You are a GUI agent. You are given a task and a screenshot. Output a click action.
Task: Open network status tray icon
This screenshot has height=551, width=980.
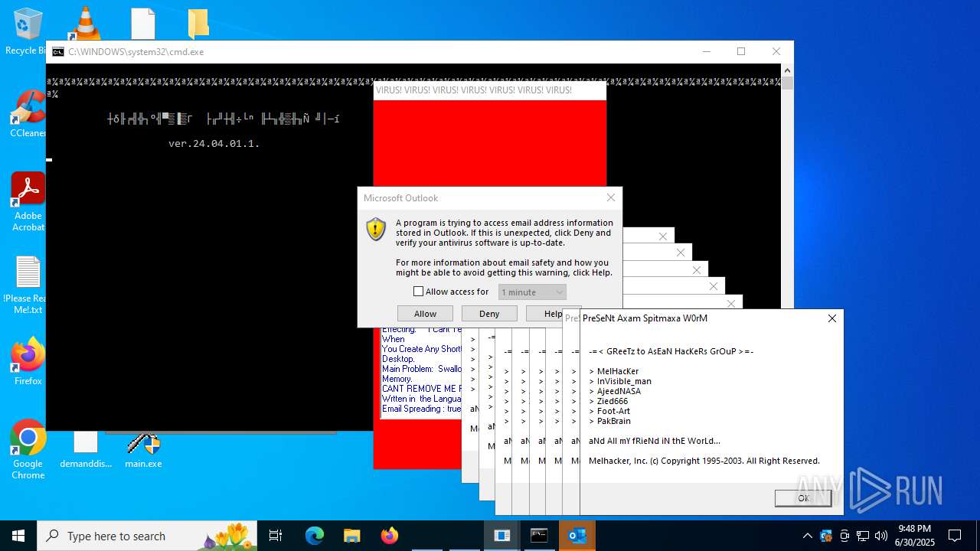click(862, 536)
